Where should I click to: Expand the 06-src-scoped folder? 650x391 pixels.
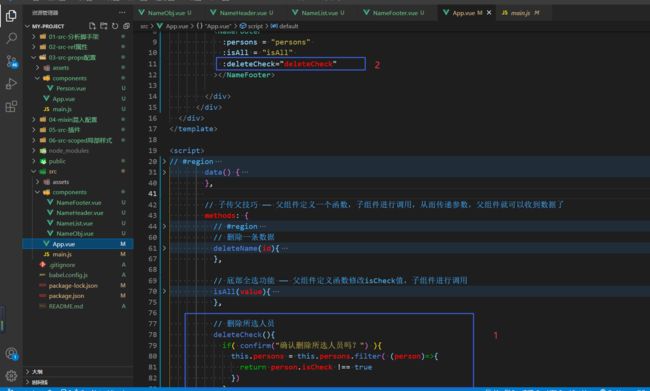tap(34, 140)
